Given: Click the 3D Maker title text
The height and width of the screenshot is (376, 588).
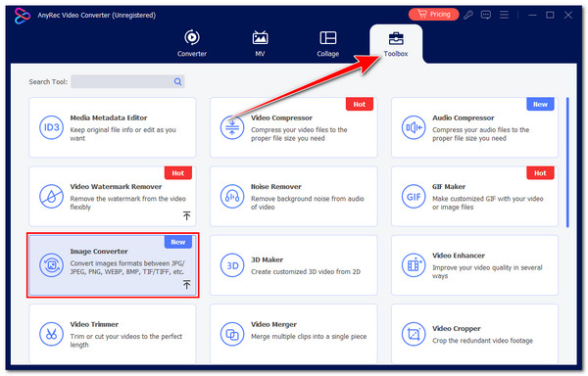Looking at the screenshot, I should click(267, 259).
